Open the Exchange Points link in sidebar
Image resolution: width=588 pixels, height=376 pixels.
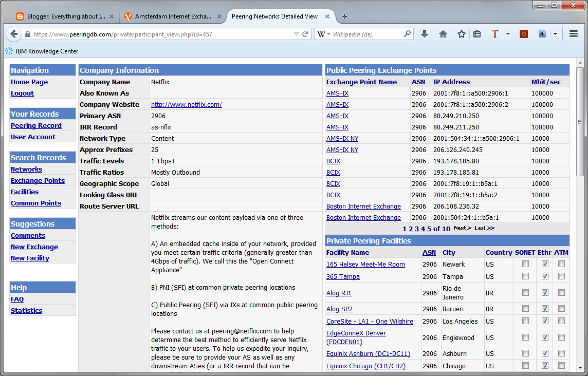click(38, 181)
